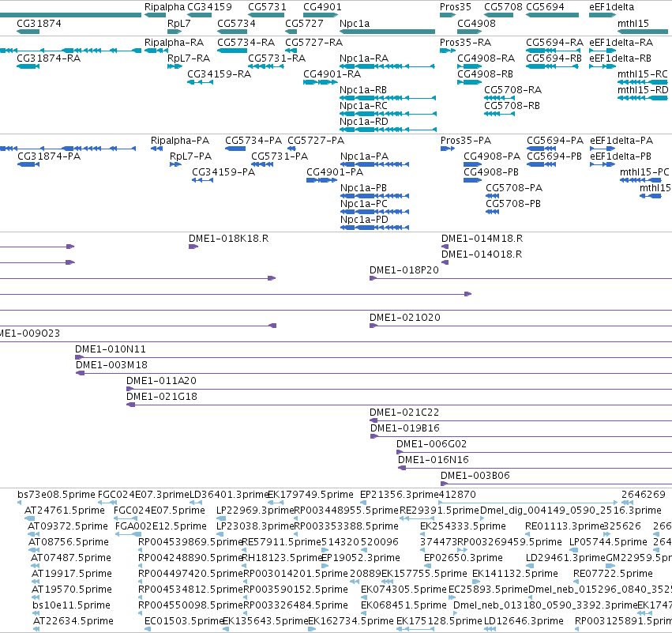Select the eEF1delta-PA protein label

[621, 141]
